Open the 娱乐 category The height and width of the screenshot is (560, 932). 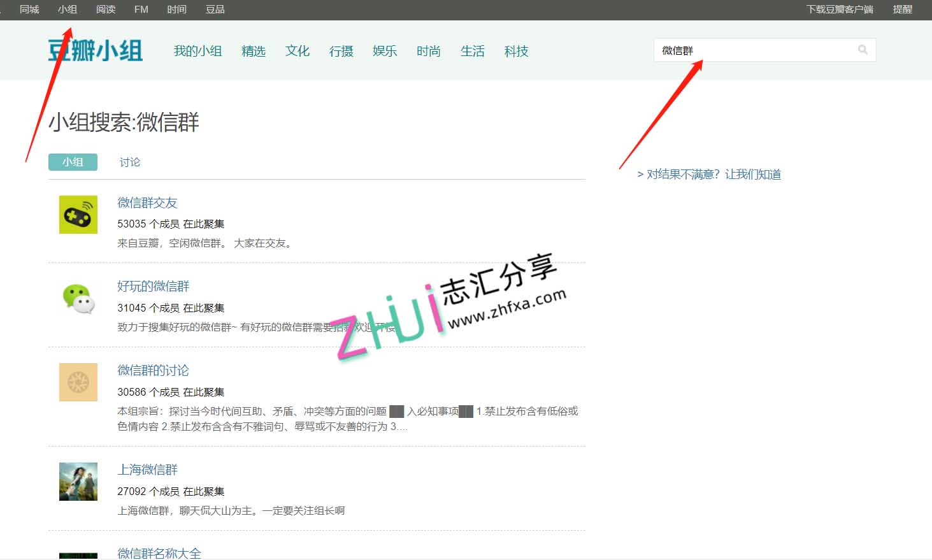point(385,51)
